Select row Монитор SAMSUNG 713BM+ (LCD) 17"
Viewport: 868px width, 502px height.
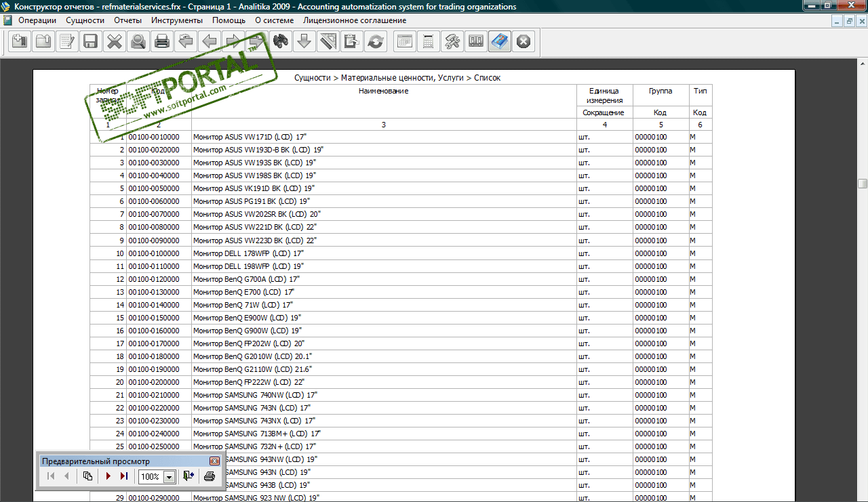(401, 434)
